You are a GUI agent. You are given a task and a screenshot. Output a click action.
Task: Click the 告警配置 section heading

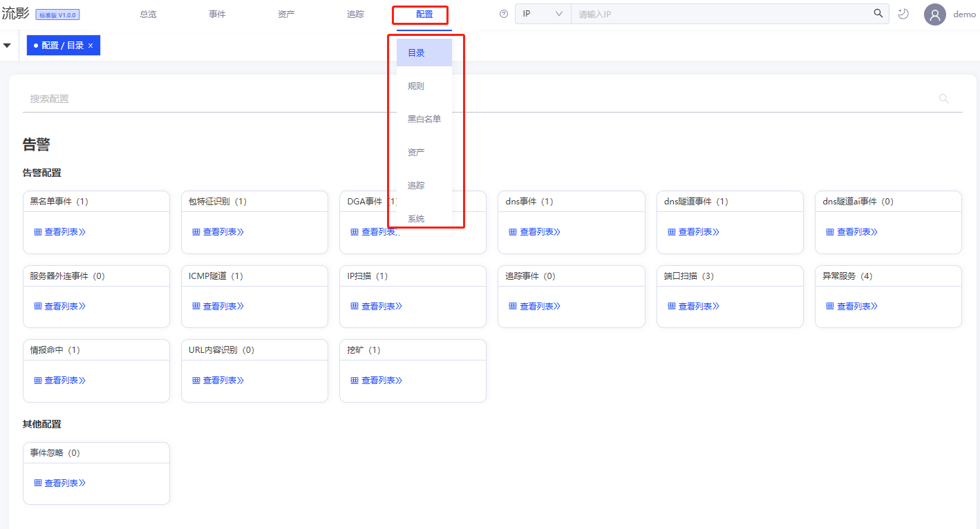coord(41,173)
